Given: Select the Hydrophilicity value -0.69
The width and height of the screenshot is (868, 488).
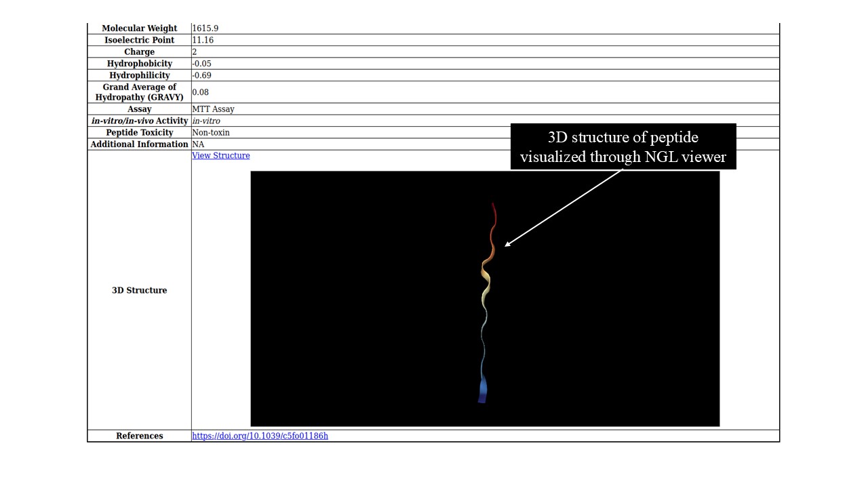Looking at the screenshot, I should pyautogui.click(x=201, y=75).
